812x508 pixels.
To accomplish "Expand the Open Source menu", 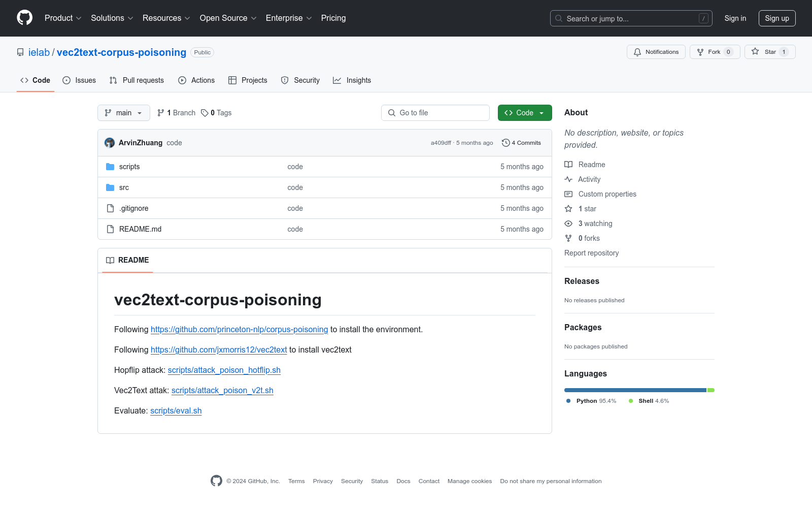I will (228, 18).
